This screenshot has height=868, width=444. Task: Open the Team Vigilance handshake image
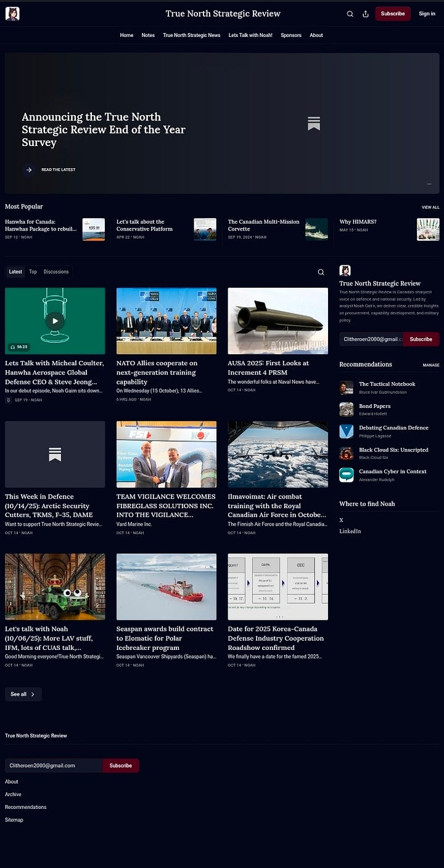click(166, 455)
